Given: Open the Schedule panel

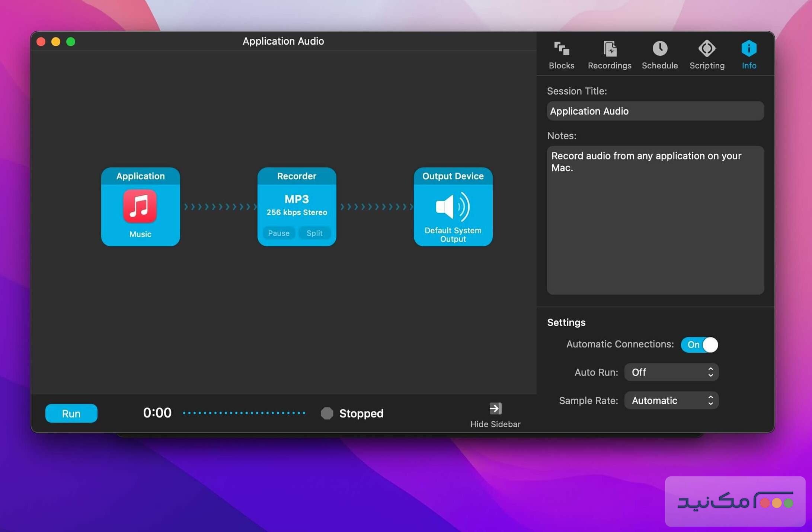Looking at the screenshot, I should (x=659, y=54).
